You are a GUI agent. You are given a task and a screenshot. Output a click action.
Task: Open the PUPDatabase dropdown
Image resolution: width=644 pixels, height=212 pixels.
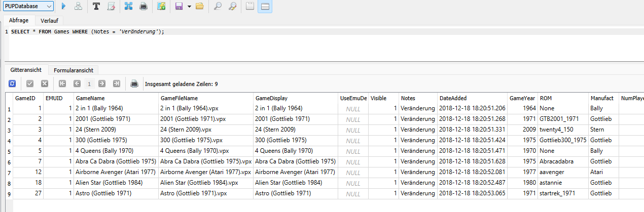coord(29,6)
